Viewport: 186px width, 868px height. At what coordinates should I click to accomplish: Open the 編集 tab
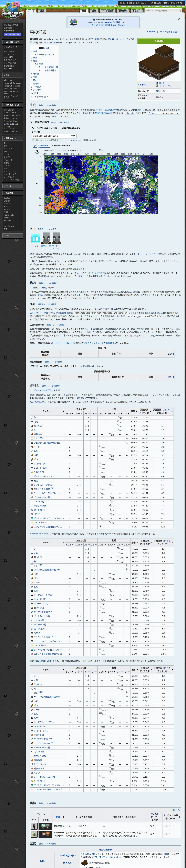point(94,11)
